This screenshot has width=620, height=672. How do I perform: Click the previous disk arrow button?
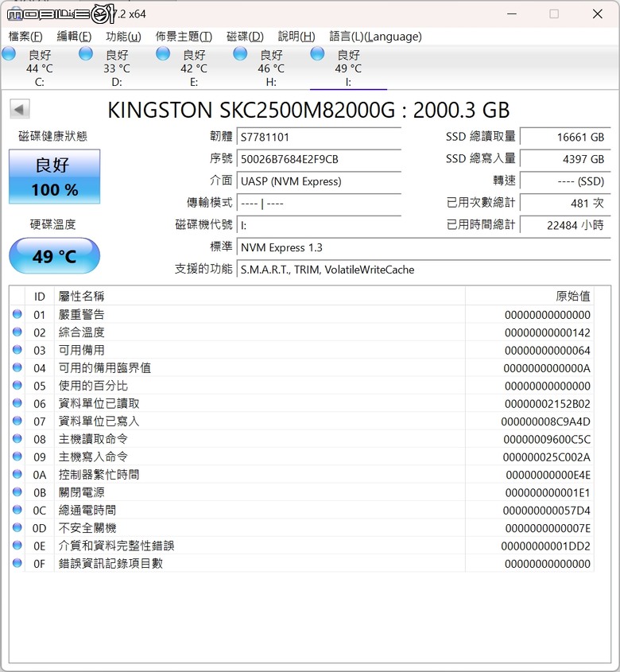[20, 109]
